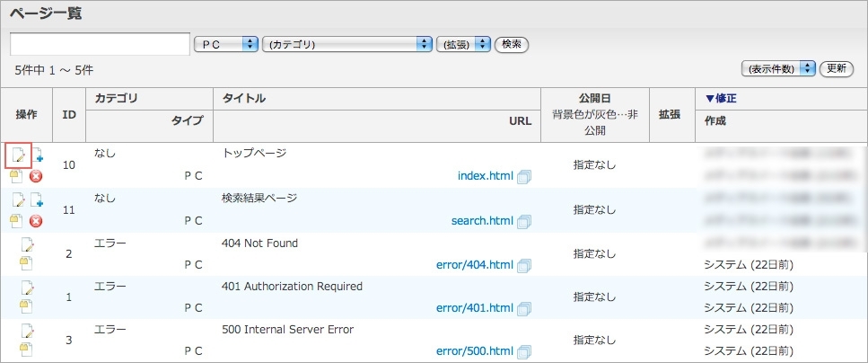Edit the 404 Not Found page via pencil icon

coord(27,243)
